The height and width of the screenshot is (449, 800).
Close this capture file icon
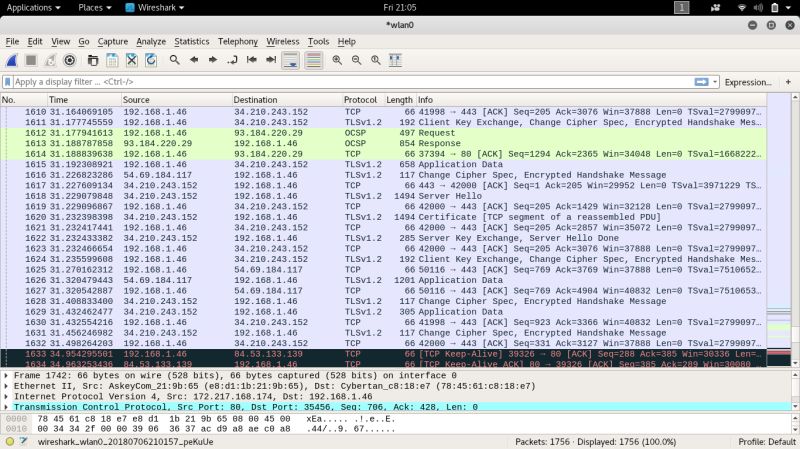tap(132, 60)
